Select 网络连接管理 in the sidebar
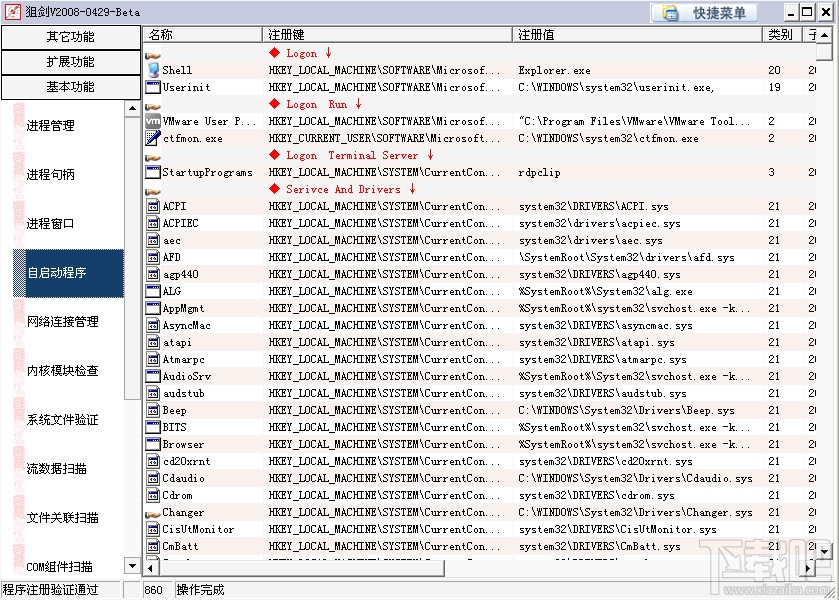The height and width of the screenshot is (600, 839). point(63,322)
